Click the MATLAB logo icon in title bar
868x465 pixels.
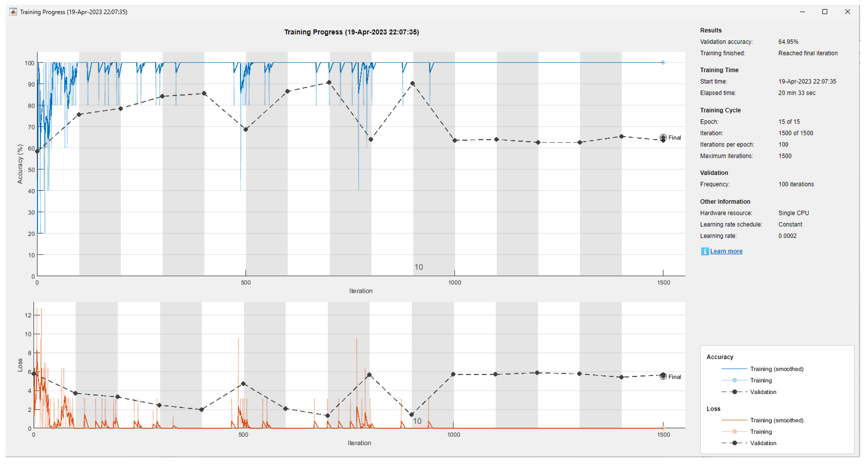[13, 12]
